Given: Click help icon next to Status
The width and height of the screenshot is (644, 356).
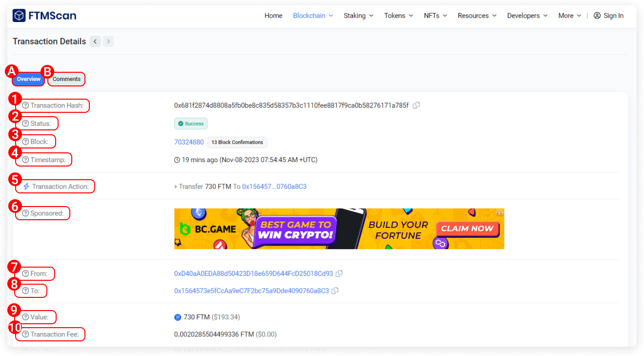Looking at the screenshot, I should [x=25, y=124].
